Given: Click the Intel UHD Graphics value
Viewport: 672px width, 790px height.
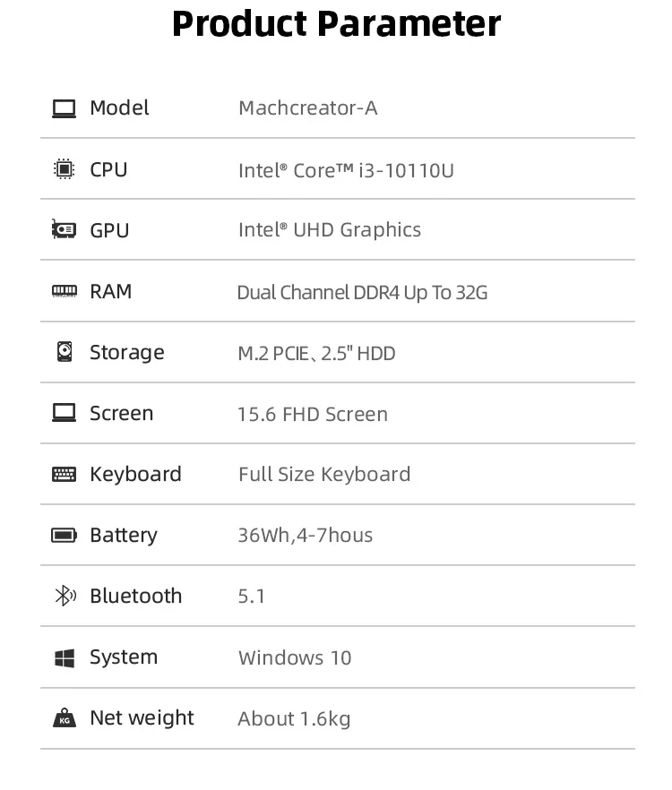Looking at the screenshot, I should pyautogui.click(x=329, y=230).
